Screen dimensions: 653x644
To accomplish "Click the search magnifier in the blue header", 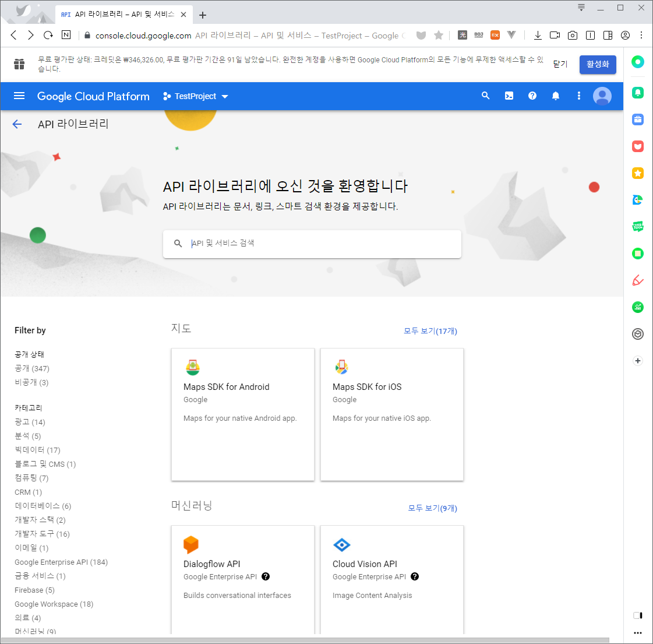I will point(485,96).
